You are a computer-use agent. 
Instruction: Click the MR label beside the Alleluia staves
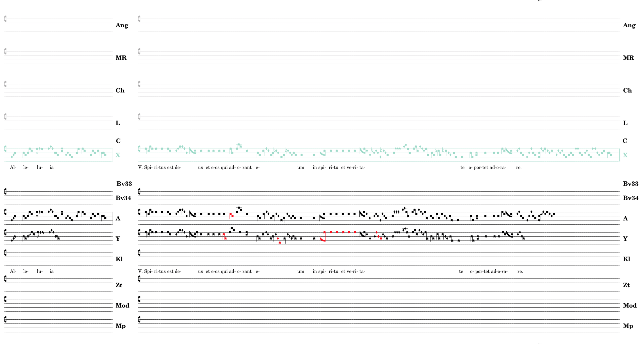point(121,58)
